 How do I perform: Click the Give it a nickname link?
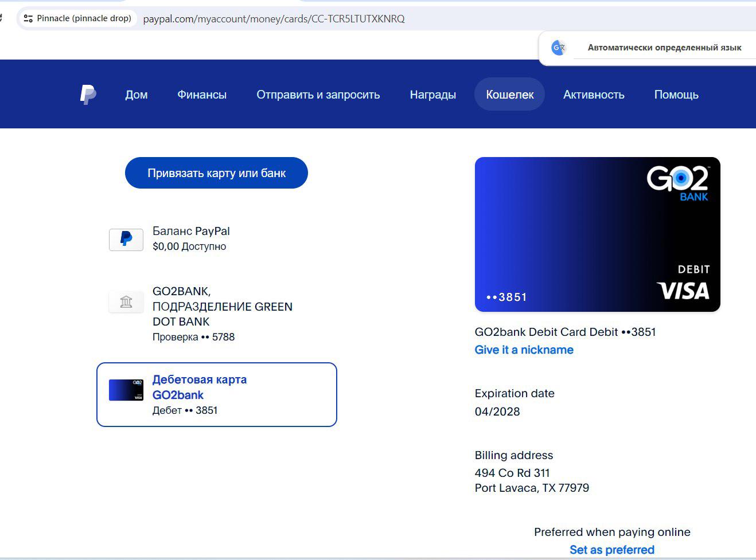[524, 350]
